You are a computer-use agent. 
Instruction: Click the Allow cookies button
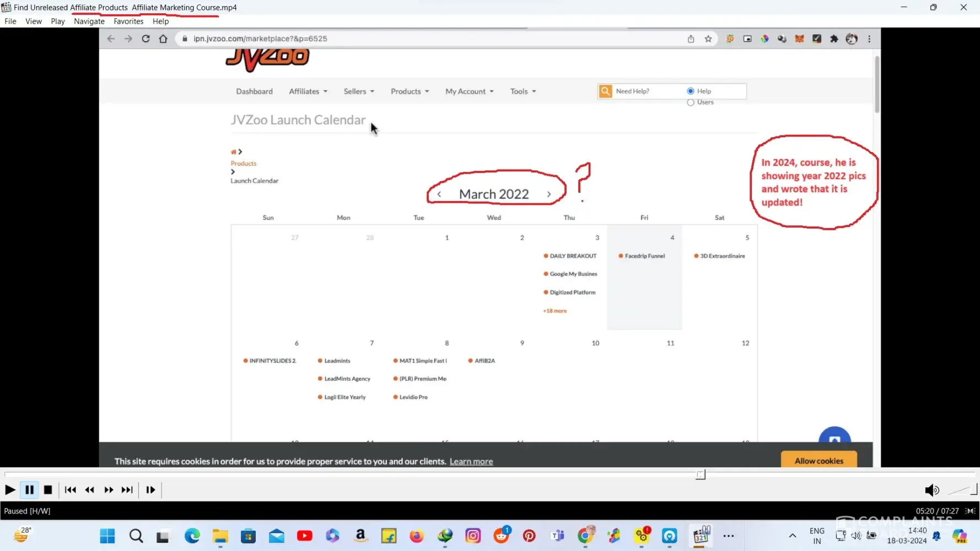(819, 461)
